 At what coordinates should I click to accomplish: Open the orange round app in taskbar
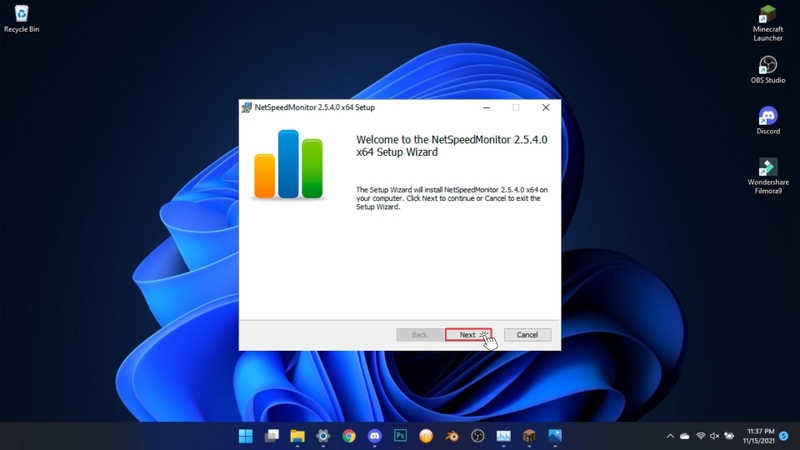(x=426, y=436)
